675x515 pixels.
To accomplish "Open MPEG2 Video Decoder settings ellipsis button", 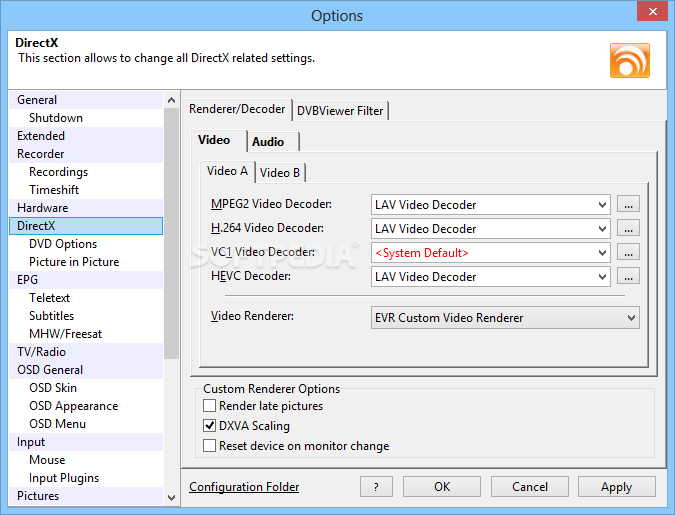I will (628, 205).
